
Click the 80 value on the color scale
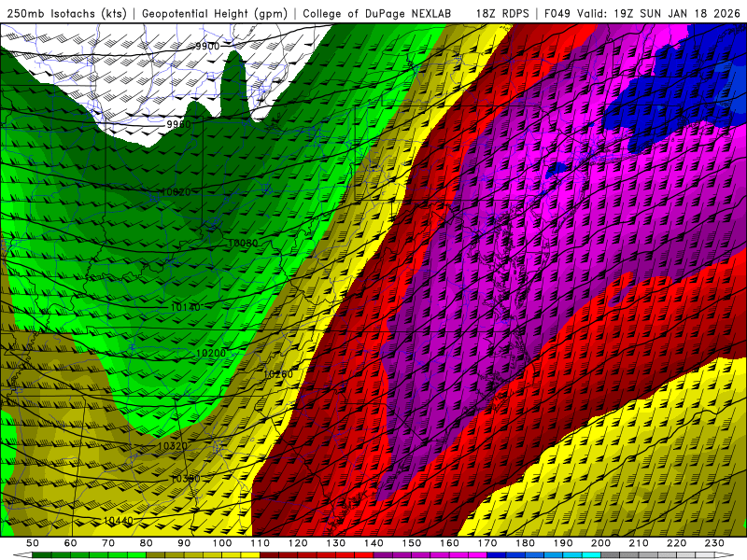click(147, 543)
